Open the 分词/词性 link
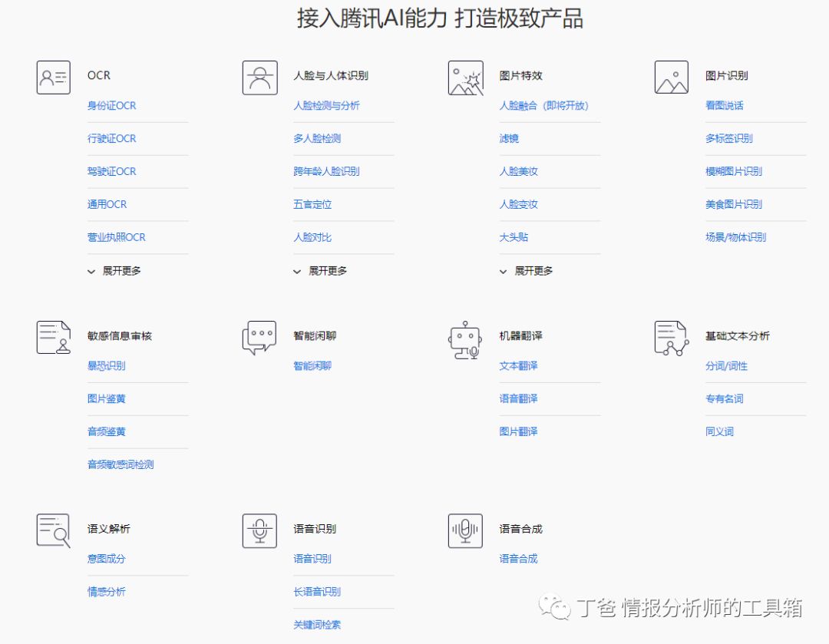This screenshot has height=644, width=829. coord(726,366)
